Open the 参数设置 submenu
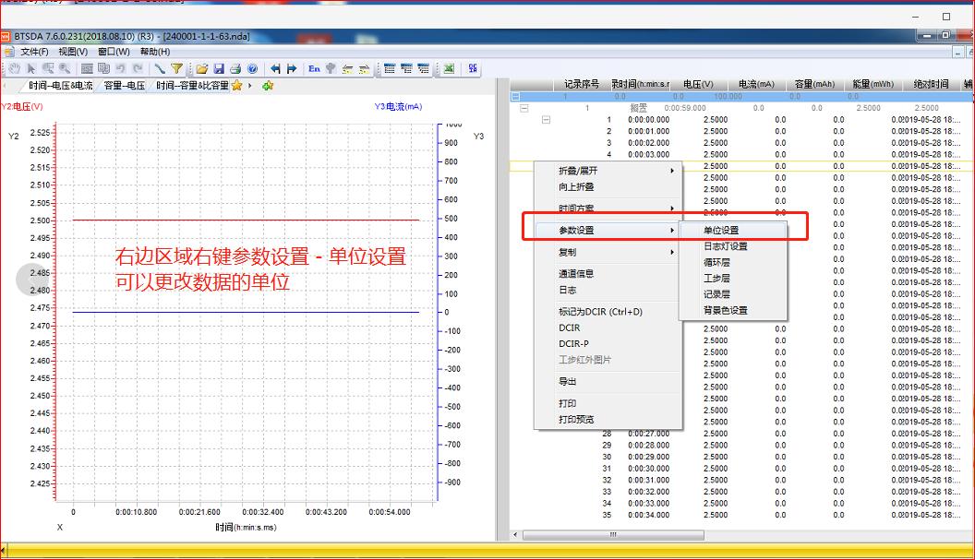This screenshot has width=975, height=560. click(x=608, y=230)
